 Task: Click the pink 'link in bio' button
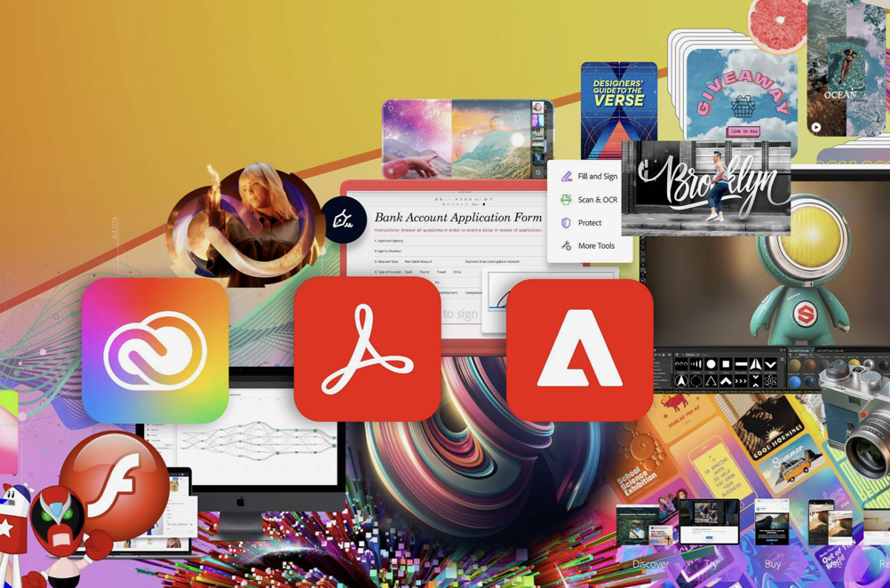coord(743,131)
